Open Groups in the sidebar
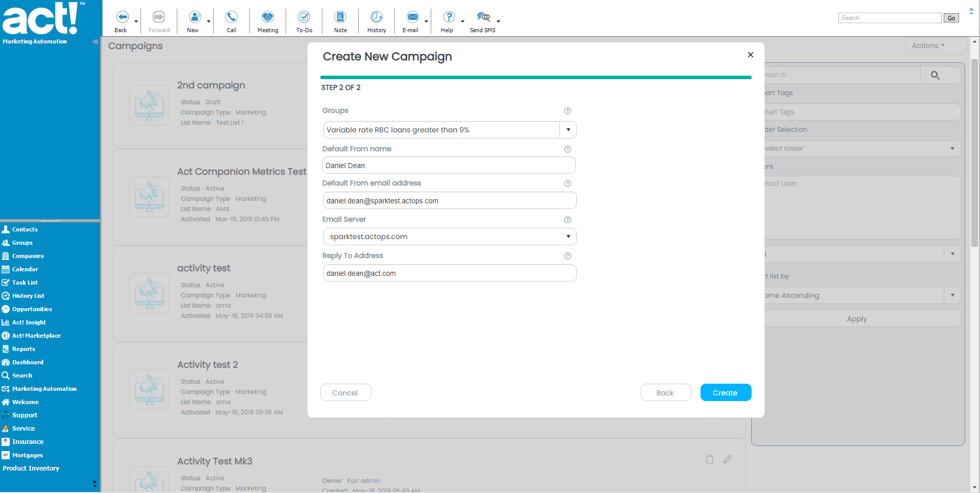The width and height of the screenshot is (980, 493). 22,243
